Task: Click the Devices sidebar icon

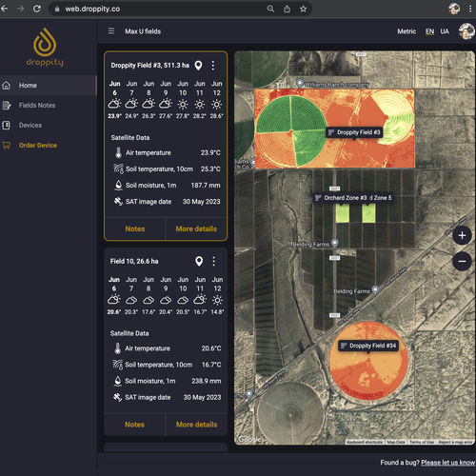Action: [6, 126]
